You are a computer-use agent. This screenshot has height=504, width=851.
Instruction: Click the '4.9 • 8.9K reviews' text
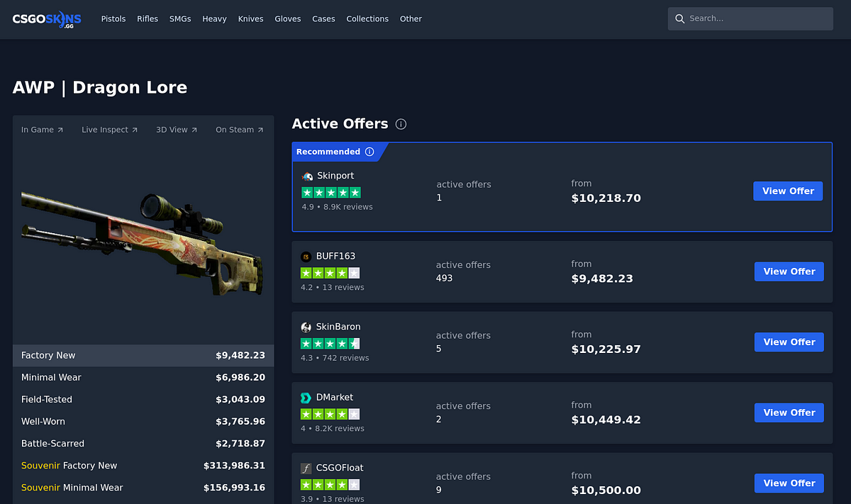coord(337,207)
